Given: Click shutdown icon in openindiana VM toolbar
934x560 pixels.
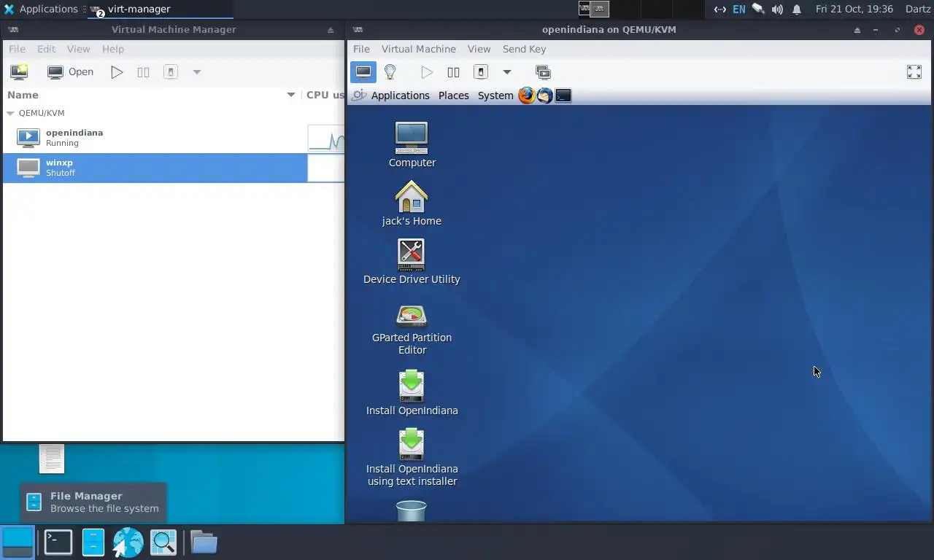Looking at the screenshot, I should (481, 71).
